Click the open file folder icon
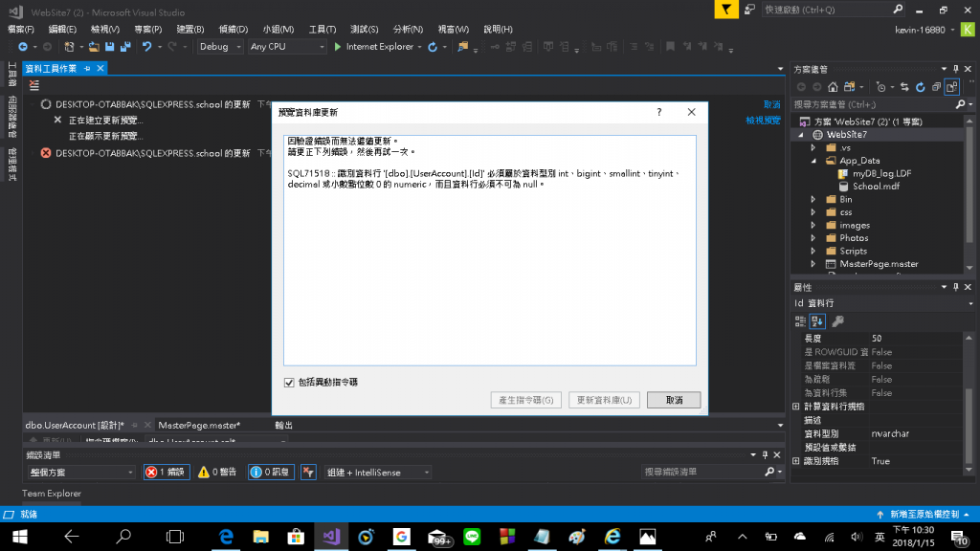Screen dimensions: 980x551 click(x=94, y=47)
